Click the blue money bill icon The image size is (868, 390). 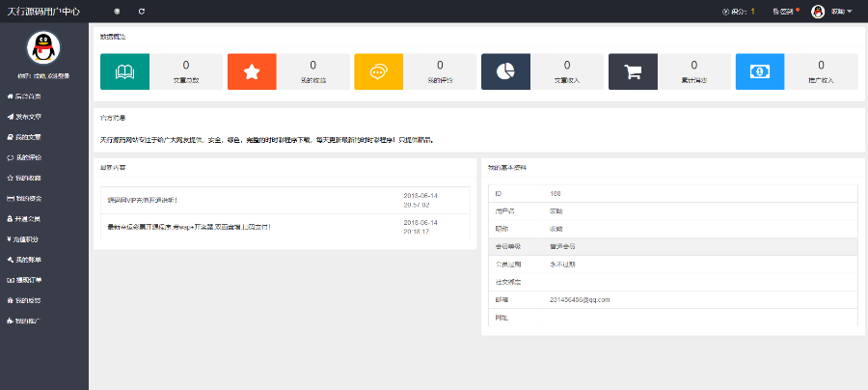tap(759, 71)
